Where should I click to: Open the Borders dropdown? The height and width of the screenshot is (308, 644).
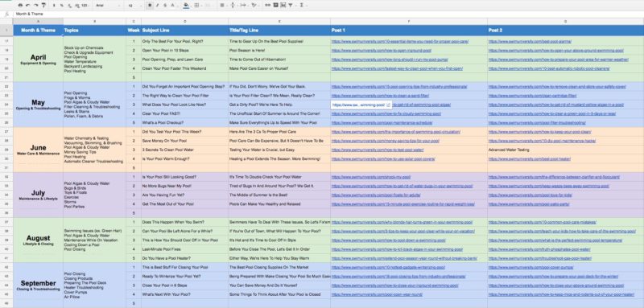[x=197, y=6]
